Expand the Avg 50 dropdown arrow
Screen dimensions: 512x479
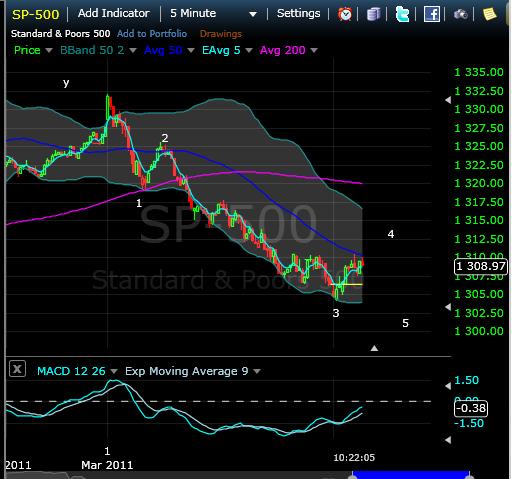191,51
